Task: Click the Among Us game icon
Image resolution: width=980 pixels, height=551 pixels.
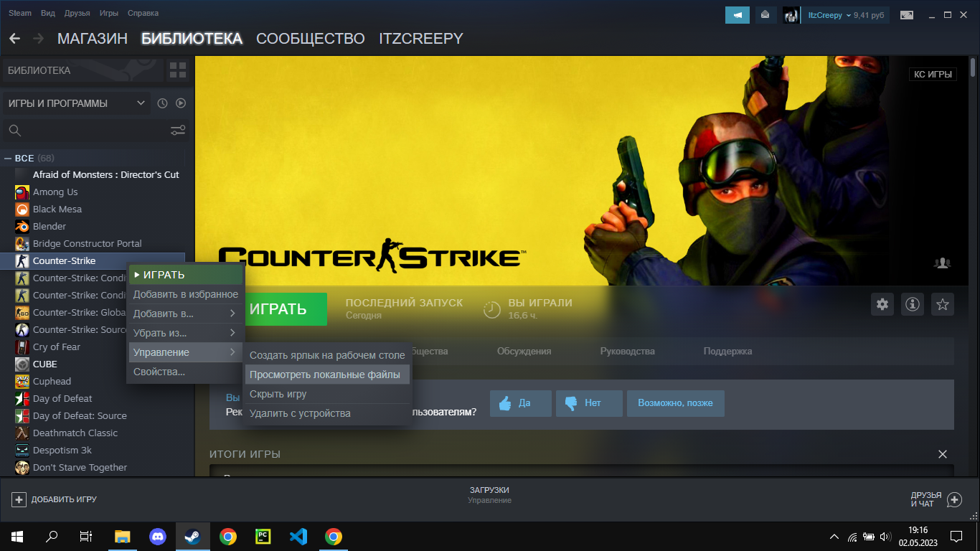Action: tap(22, 192)
